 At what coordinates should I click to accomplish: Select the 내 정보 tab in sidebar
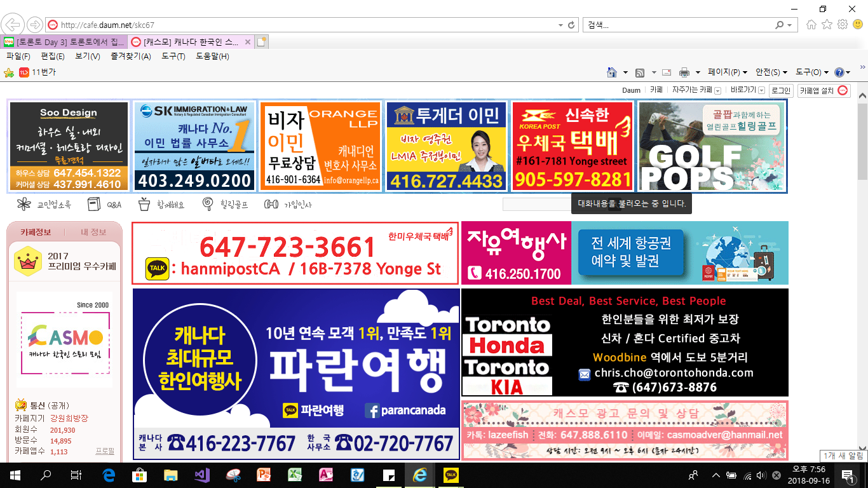click(93, 232)
